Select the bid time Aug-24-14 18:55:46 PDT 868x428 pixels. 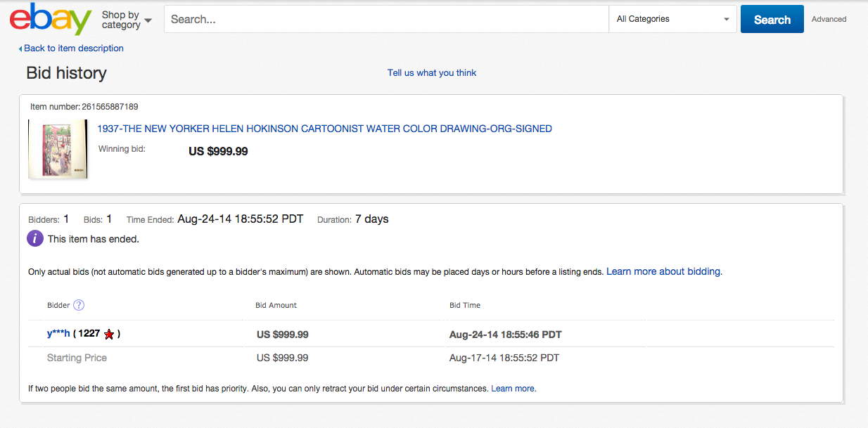[x=506, y=335]
